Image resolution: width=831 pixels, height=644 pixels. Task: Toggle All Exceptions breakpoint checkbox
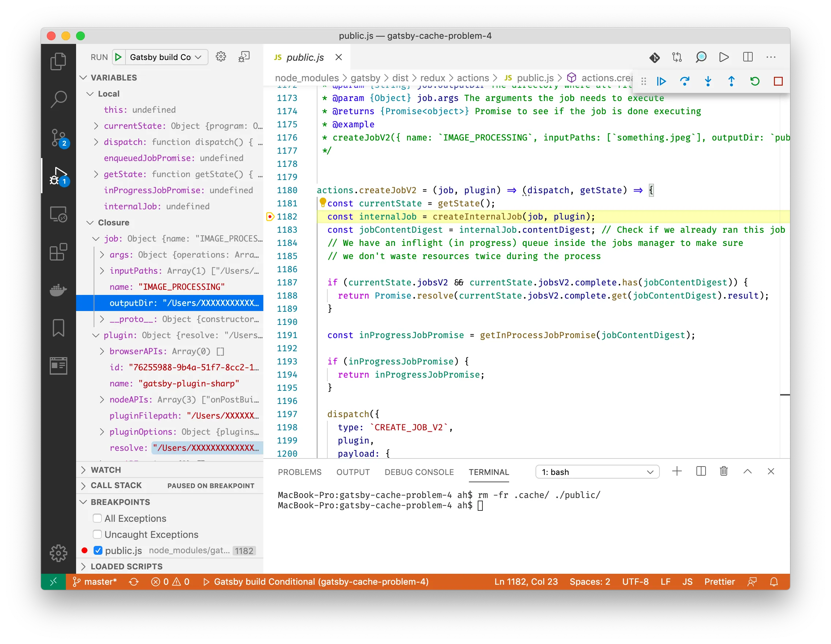pyautogui.click(x=97, y=518)
